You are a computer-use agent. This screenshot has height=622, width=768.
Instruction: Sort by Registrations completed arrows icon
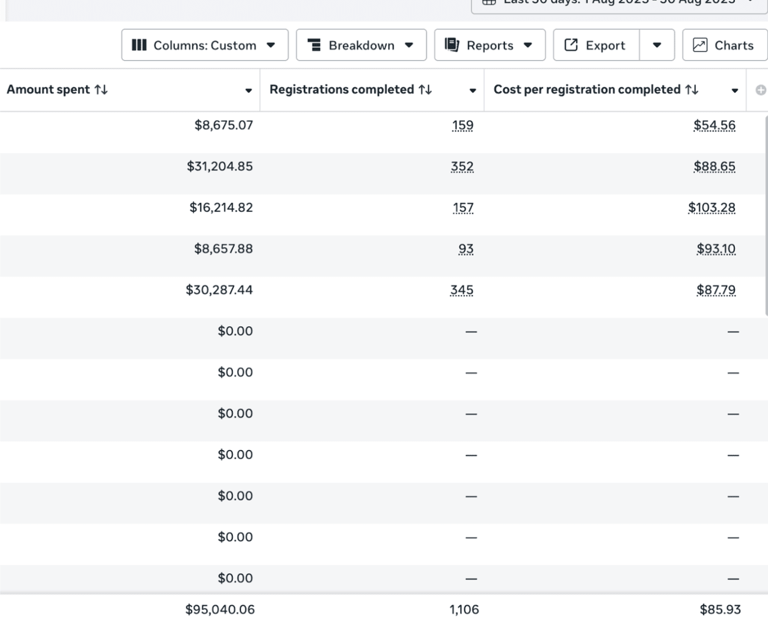click(x=425, y=90)
